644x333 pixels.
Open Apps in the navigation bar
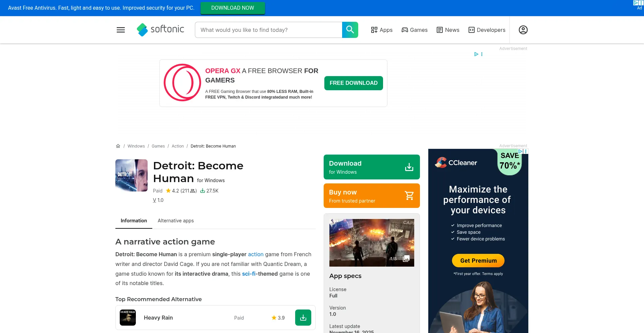pos(382,30)
